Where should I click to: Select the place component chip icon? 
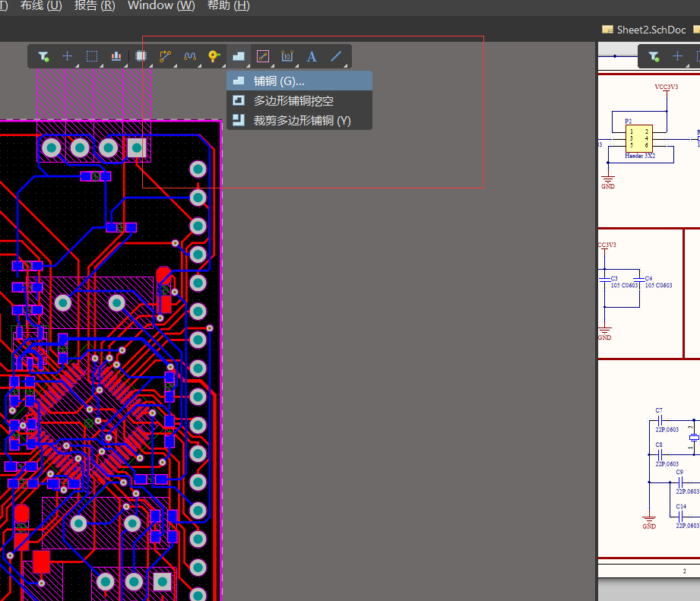141,56
